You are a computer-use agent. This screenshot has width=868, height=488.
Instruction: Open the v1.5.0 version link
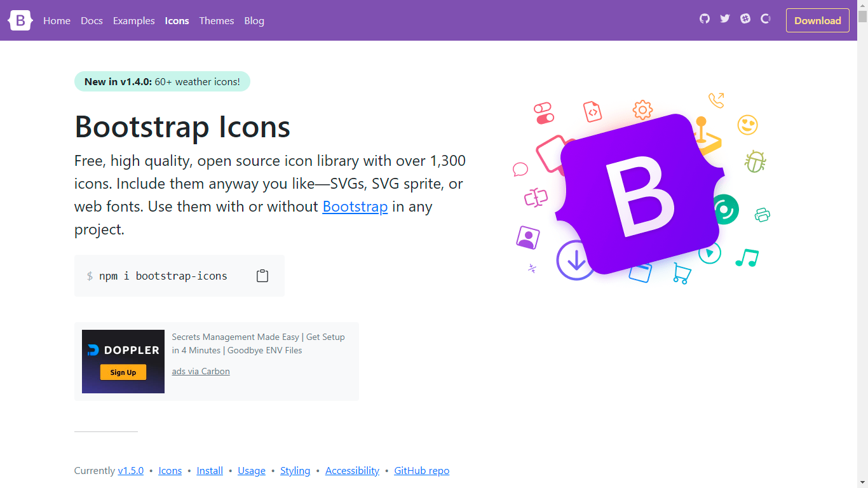[x=131, y=471]
